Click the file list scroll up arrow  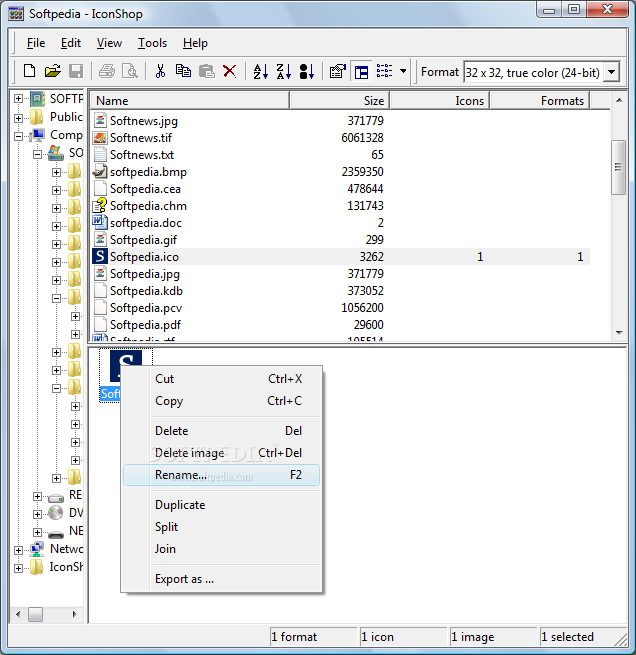(619, 100)
